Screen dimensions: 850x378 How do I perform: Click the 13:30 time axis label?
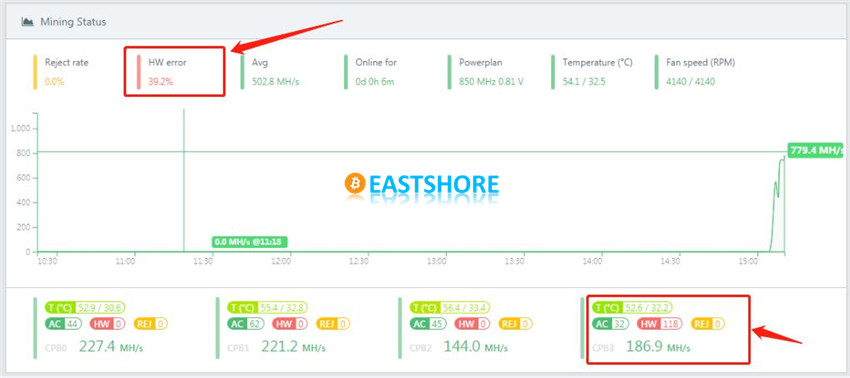(514, 261)
